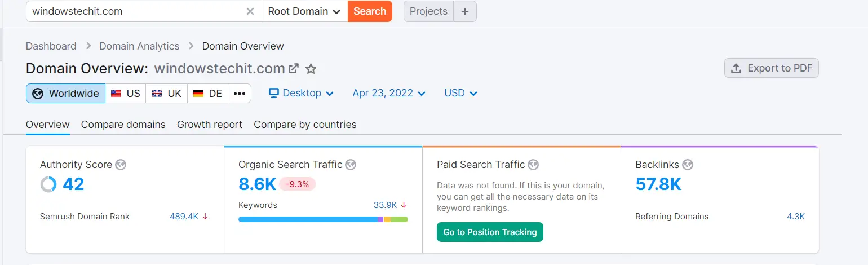Image resolution: width=868 pixels, height=265 pixels.
Task: Click the Domain Overview breadcrumb text
Action: [243, 46]
